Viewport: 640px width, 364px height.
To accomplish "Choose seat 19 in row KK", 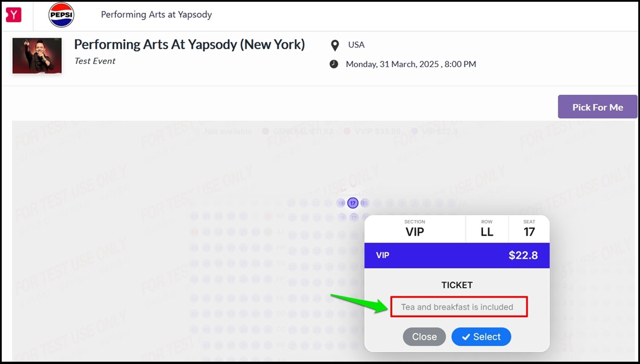I will click(x=342, y=218).
